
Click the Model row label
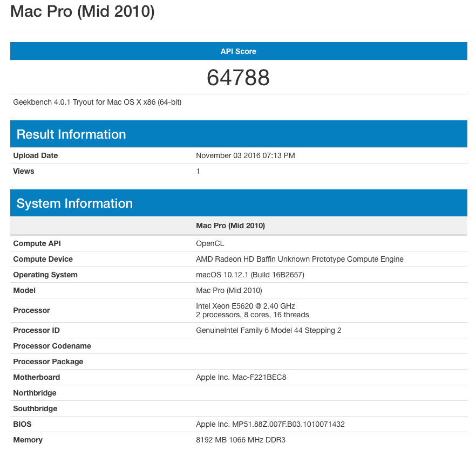click(x=24, y=290)
